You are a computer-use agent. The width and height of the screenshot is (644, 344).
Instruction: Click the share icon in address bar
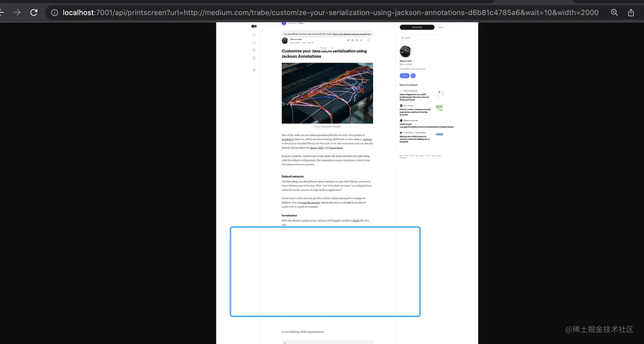coord(631,13)
